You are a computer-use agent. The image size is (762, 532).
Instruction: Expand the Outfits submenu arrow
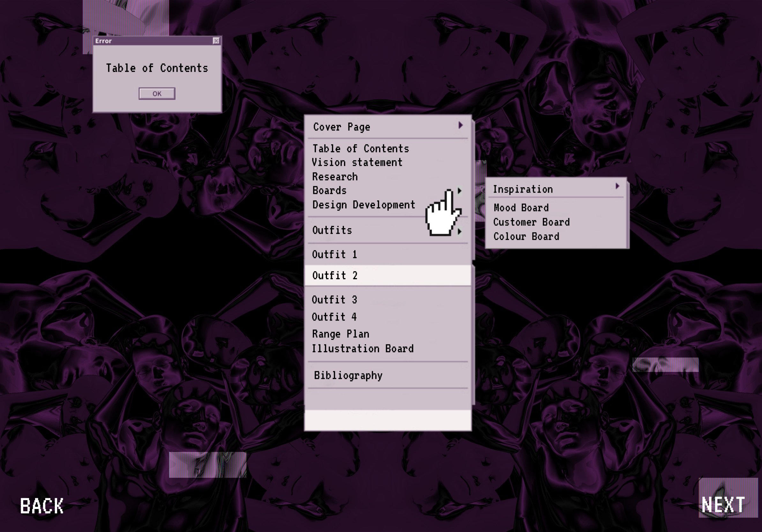click(459, 232)
